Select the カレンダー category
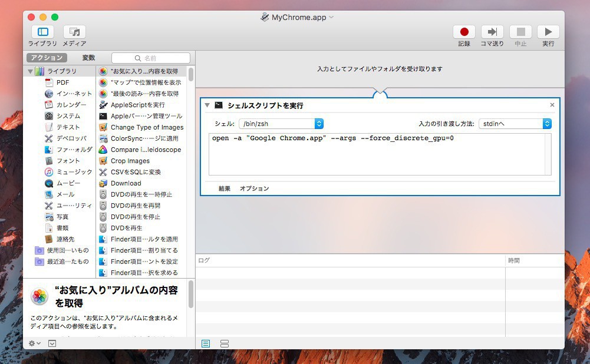The image size is (590, 364). 66,104
